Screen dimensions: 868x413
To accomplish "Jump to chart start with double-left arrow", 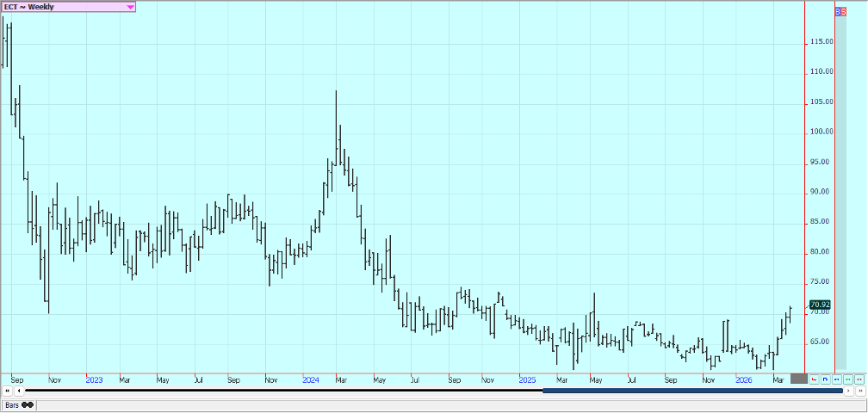I will (8, 391).
